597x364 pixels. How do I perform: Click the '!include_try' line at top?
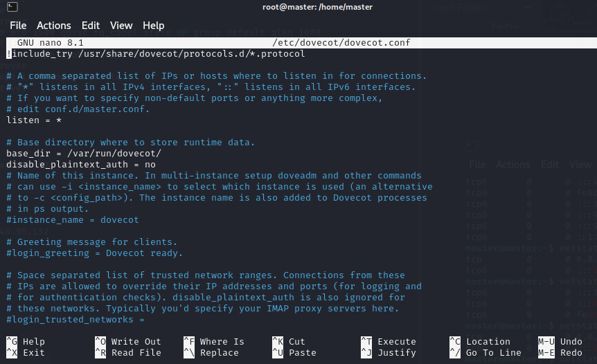pyautogui.click(x=156, y=53)
